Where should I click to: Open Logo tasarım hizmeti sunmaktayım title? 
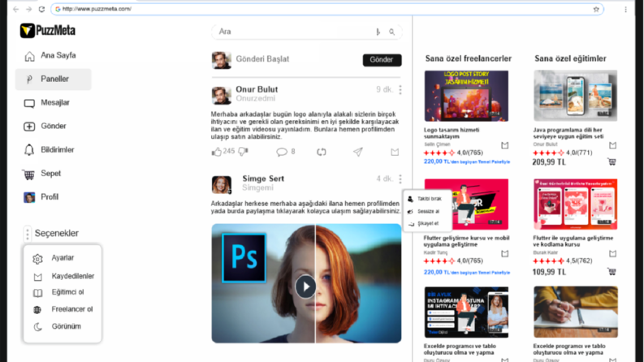click(452, 133)
